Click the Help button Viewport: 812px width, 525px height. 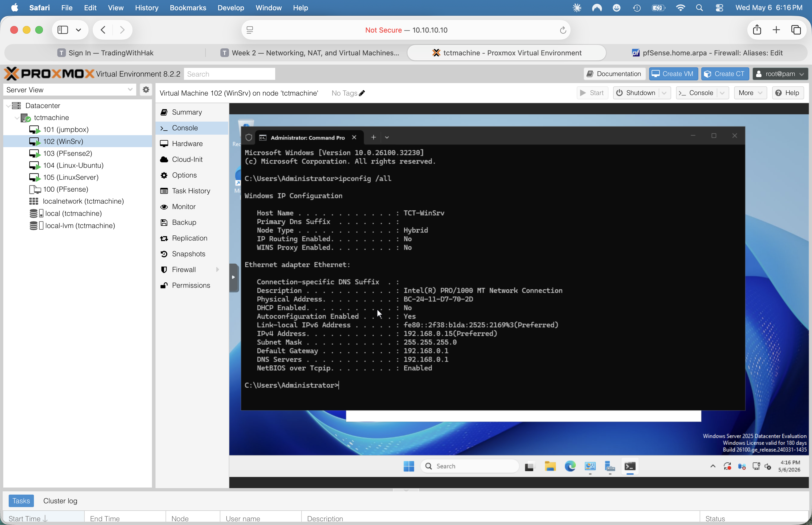[788, 93]
